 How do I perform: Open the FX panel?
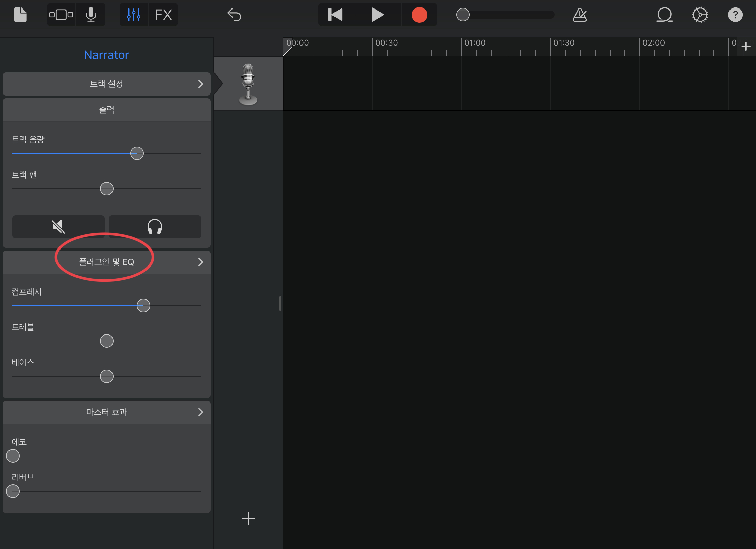(x=163, y=15)
